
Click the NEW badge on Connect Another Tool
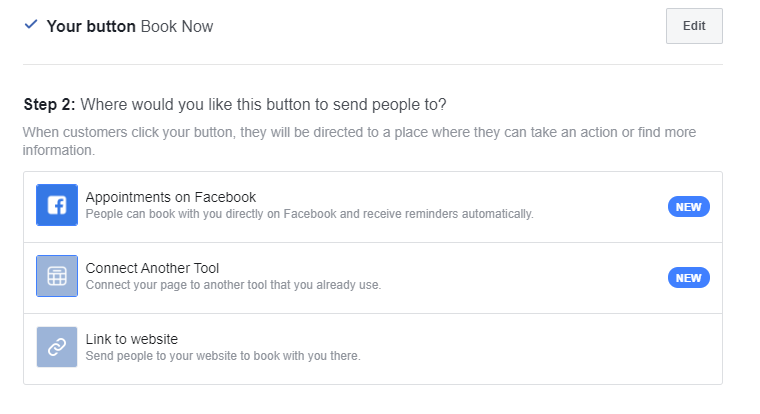(x=689, y=278)
